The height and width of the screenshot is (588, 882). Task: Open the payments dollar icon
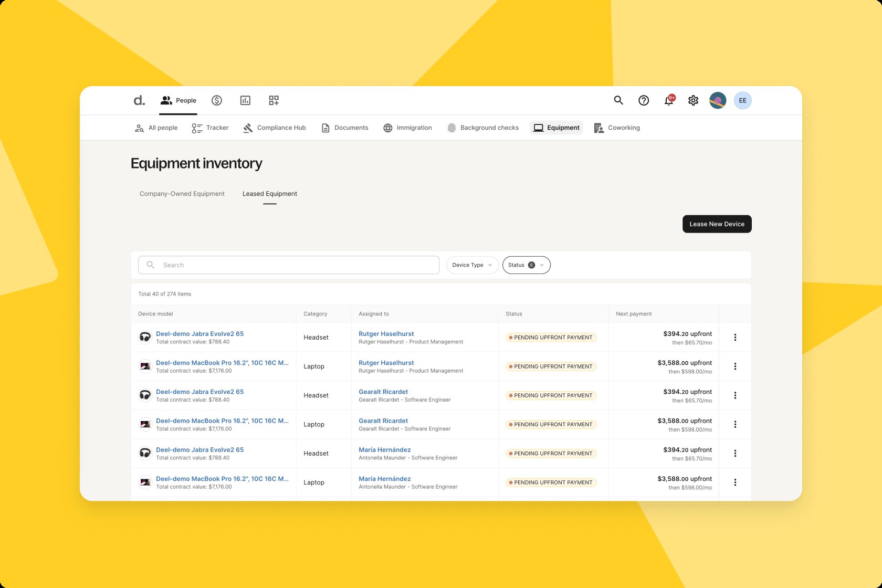[x=217, y=100]
